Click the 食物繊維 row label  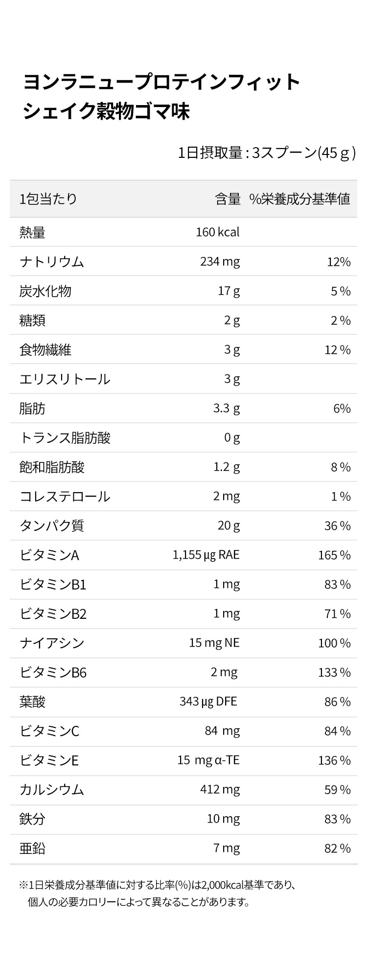pyautogui.click(x=46, y=349)
